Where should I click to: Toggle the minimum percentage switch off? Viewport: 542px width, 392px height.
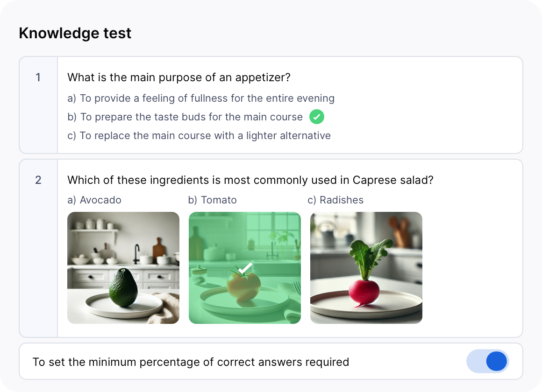click(487, 362)
